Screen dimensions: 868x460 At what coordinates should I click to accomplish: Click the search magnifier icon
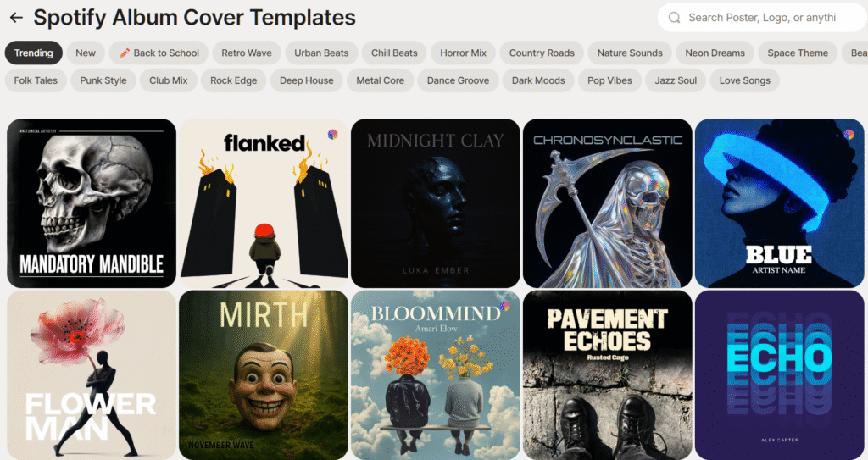674,18
